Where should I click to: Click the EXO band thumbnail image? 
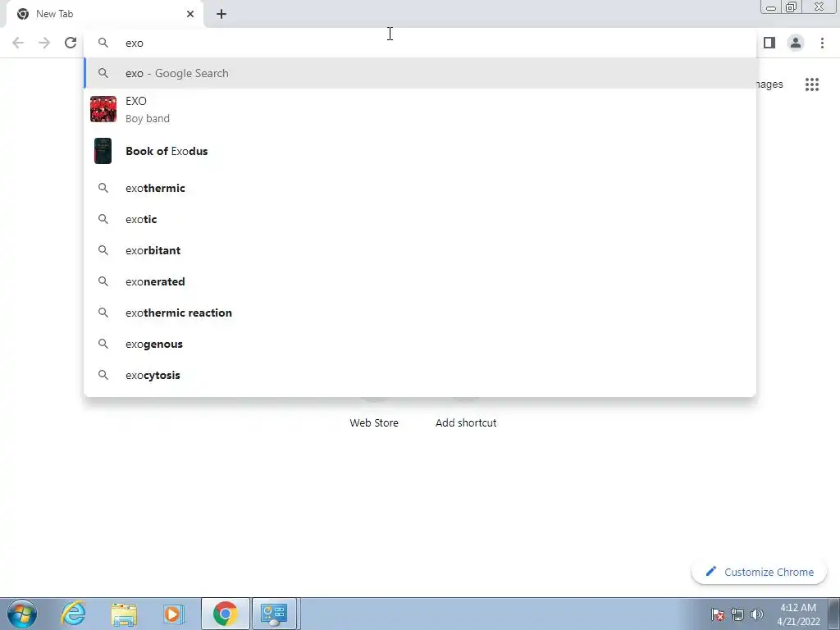click(x=103, y=109)
